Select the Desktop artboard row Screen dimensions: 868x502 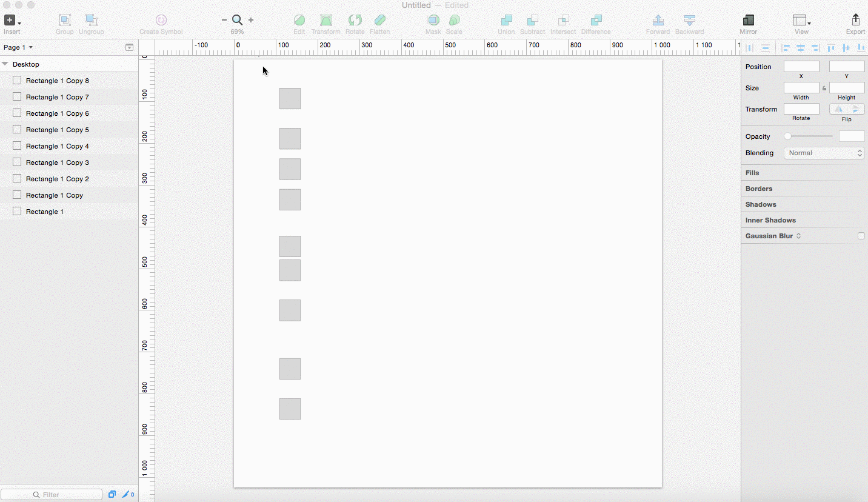[69, 64]
